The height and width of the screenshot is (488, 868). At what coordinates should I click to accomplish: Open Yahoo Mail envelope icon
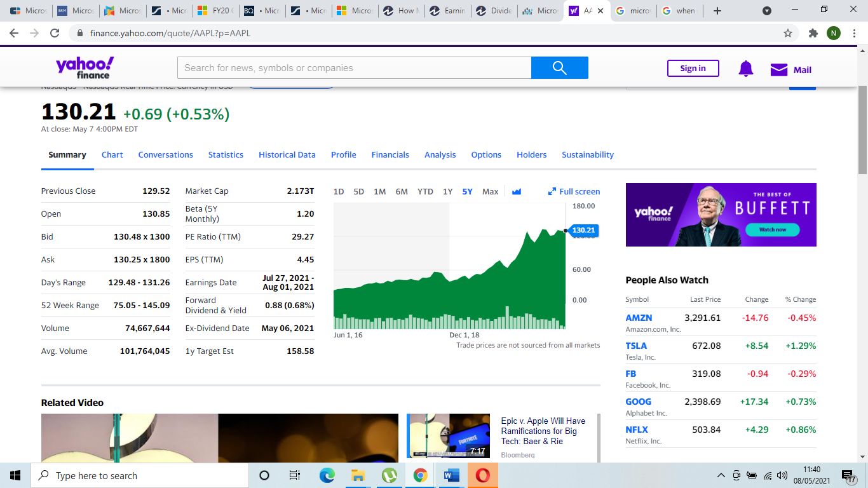pos(779,70)
